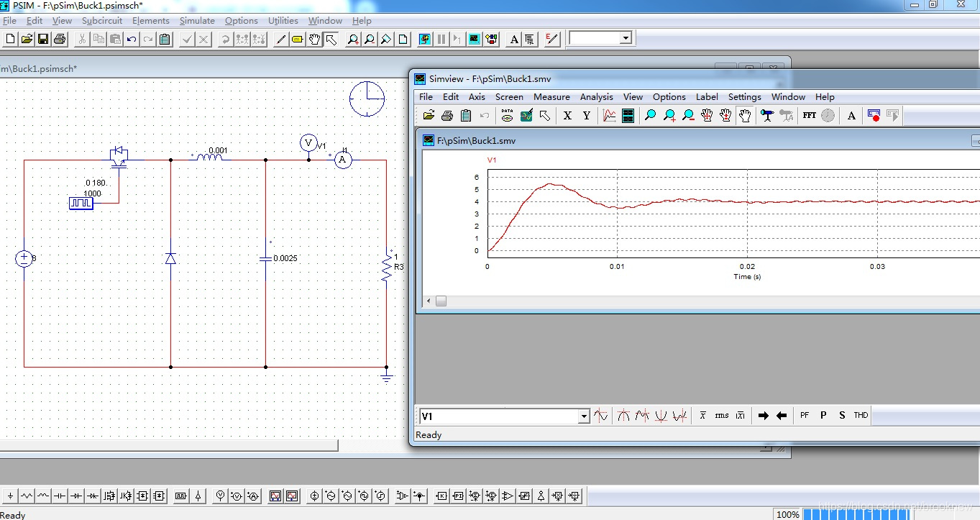Undo last action in PSIM toolbar
This screenshot has width=980, height=520.
click(x=132, y=39)
